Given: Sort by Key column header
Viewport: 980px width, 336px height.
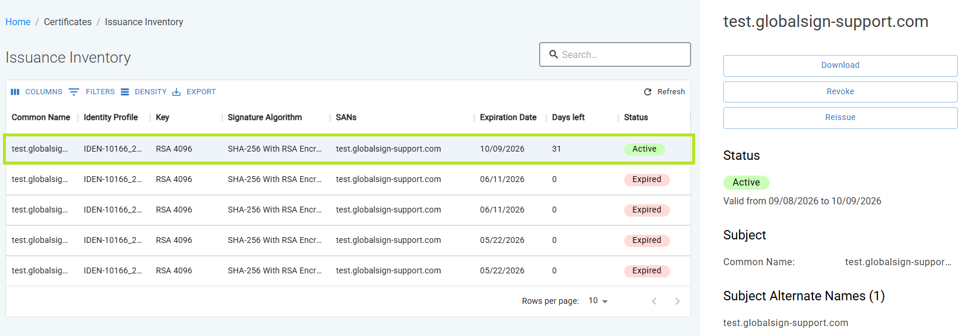Looking at the screenshot, I should [x=162, y=117].
